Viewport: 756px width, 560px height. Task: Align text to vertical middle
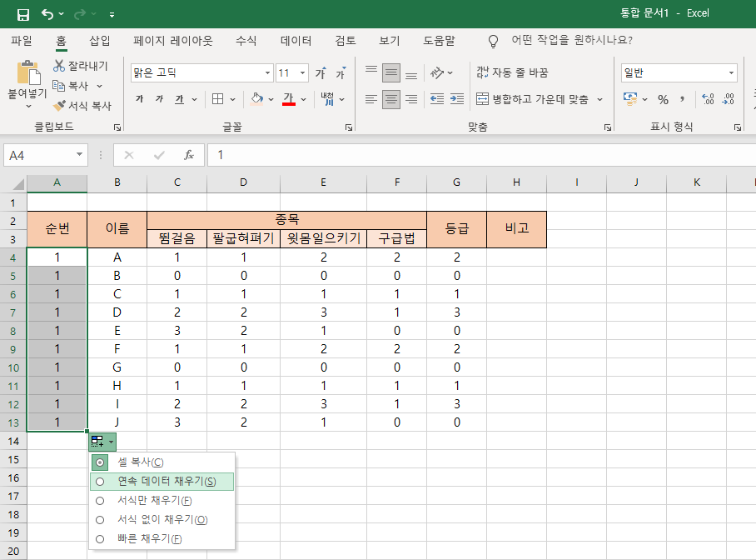click(x=391, y=72)
